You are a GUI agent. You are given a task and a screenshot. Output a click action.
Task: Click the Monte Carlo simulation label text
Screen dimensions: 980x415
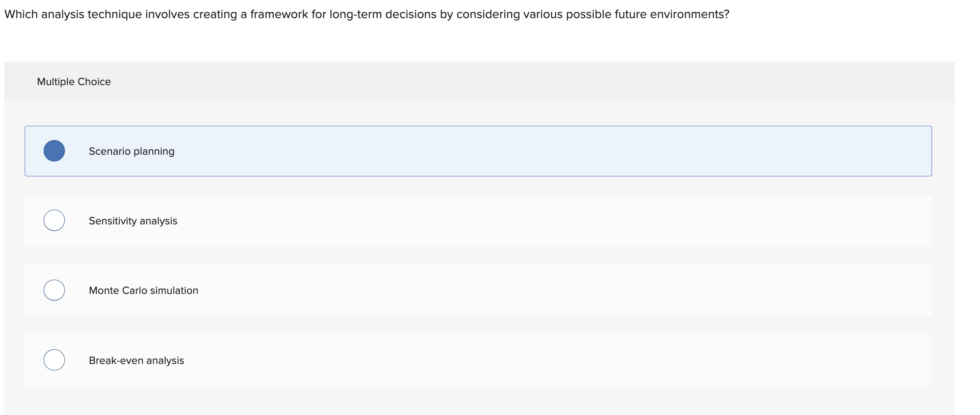coord(143,290)
